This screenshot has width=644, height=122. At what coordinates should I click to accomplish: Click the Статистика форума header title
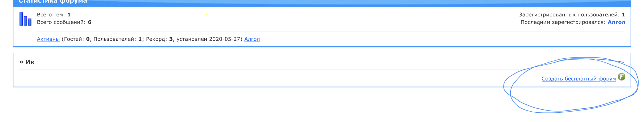click(53, 1)
